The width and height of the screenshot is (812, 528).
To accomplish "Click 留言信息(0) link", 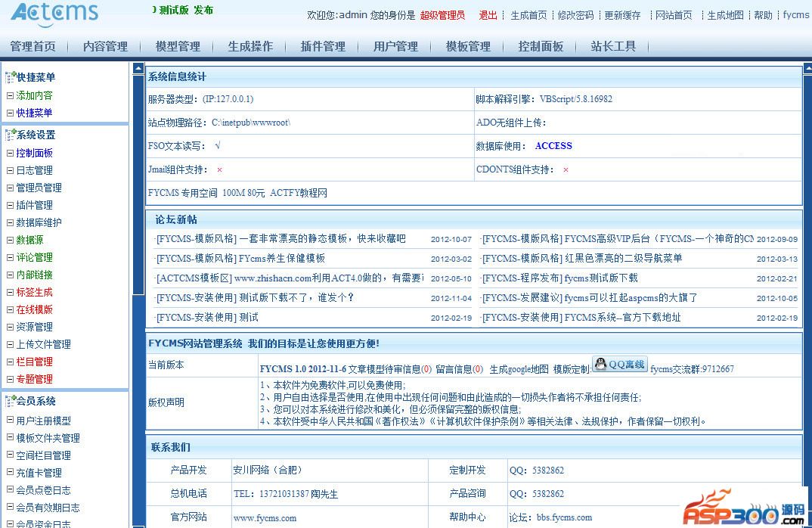I will point(460,369).
